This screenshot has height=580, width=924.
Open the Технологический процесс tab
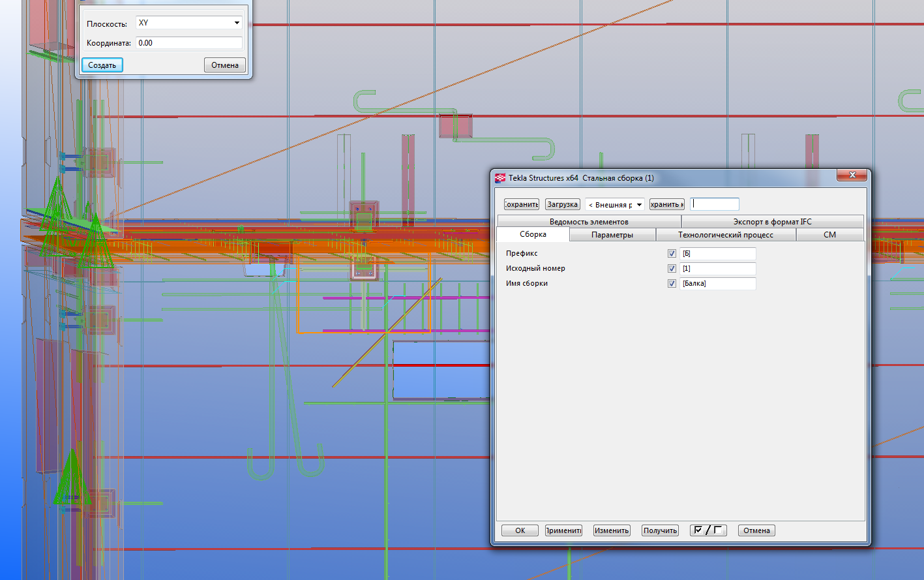725,235
